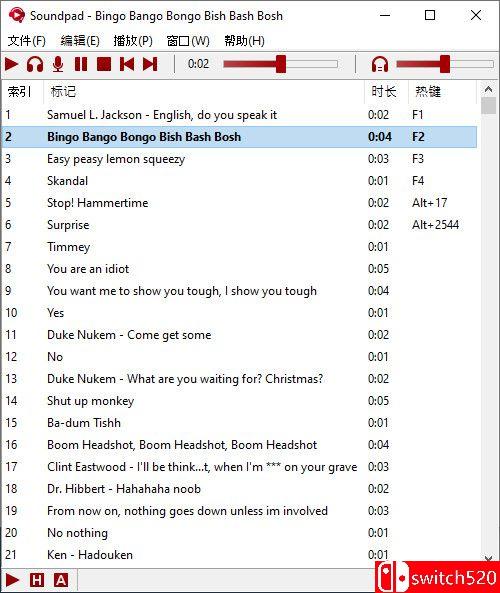Select 'Duke Nukem - Come get some' row
This screenshot has width=500, height=593.
[239, 335]
